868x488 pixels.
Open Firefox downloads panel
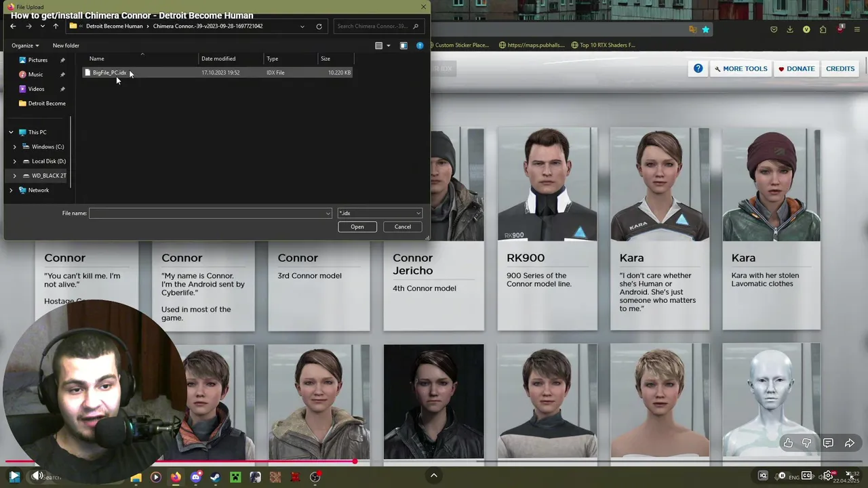click(x=790, y=29)
